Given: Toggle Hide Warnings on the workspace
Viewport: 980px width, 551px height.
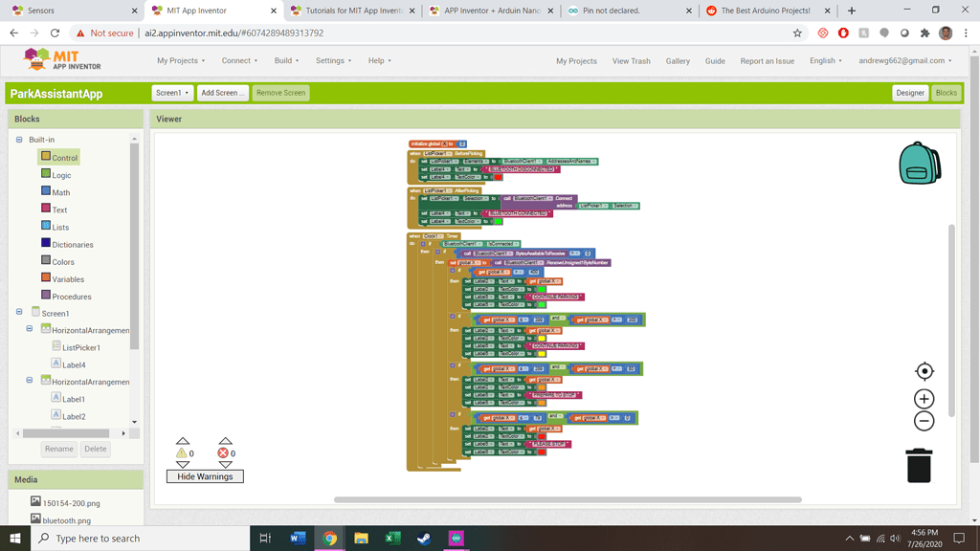Looking at the screenshot, I should click(204, 475).
